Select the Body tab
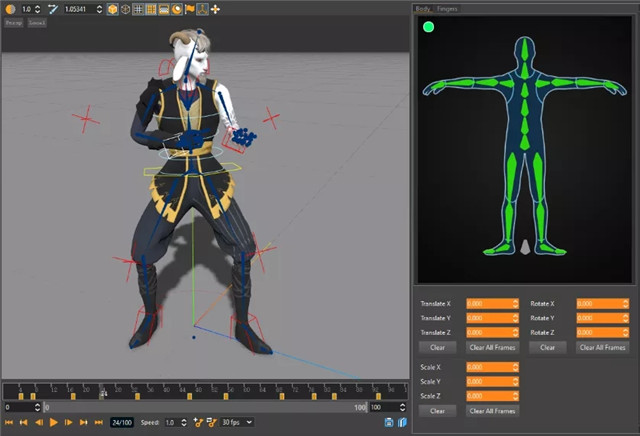640x436 pixels. (423, 8)
